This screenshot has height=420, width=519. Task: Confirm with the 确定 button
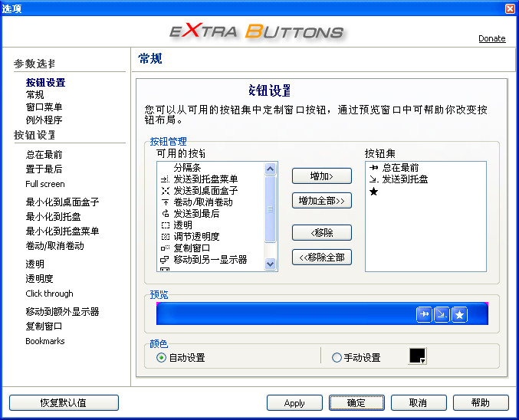pos(356,403)
